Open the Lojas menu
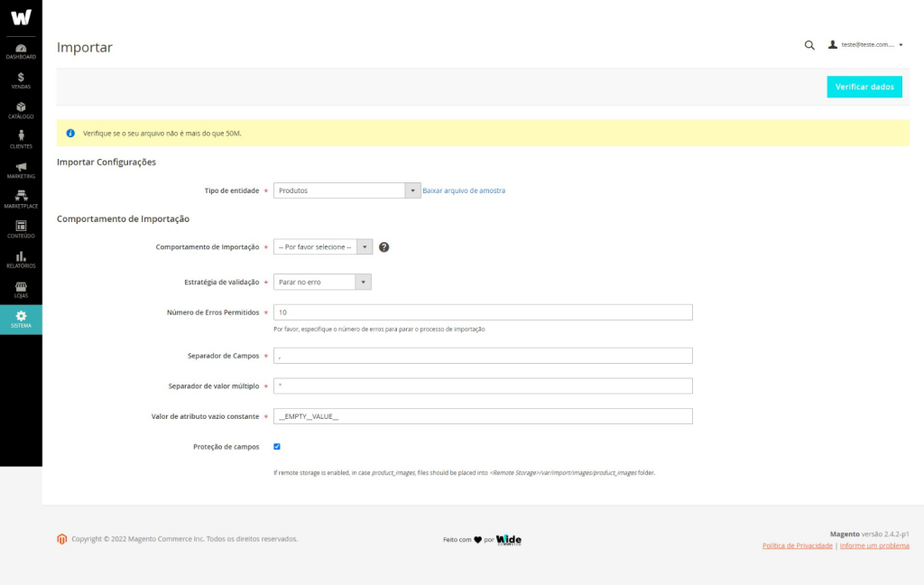The height and width of the screenshot is (585, 924). click(x=21, y=290)
